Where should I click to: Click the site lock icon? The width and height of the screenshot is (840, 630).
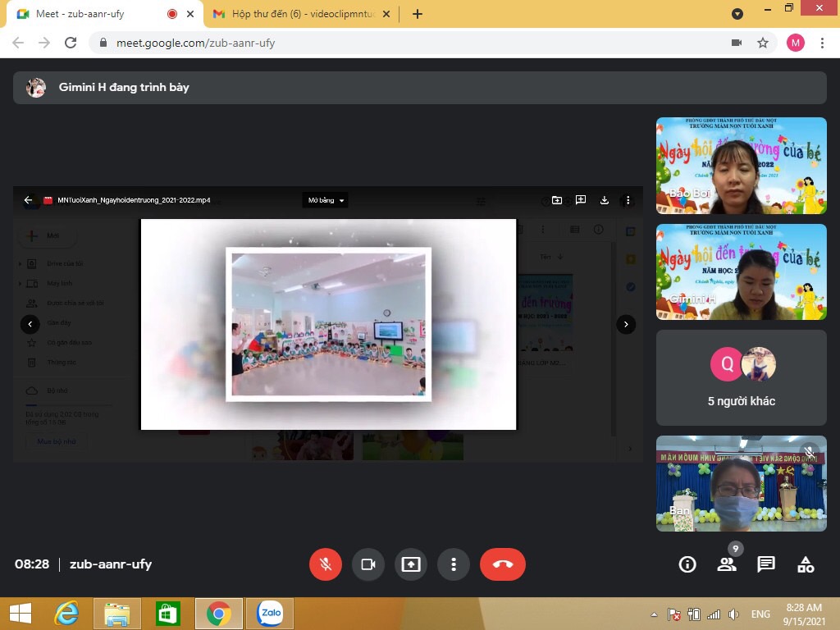click(x=103, y=43)
